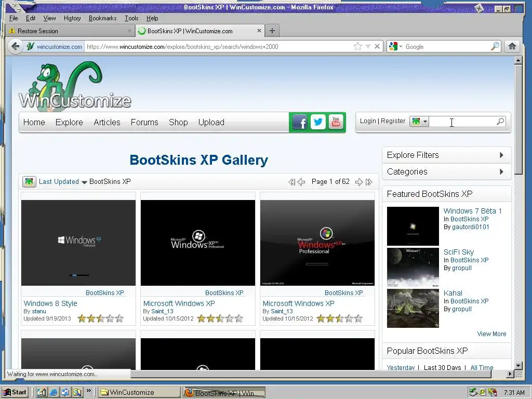The width and height of the screenshot is (532, 399).
Task: Go to first page of gallery results
Action: coord(291,182)
